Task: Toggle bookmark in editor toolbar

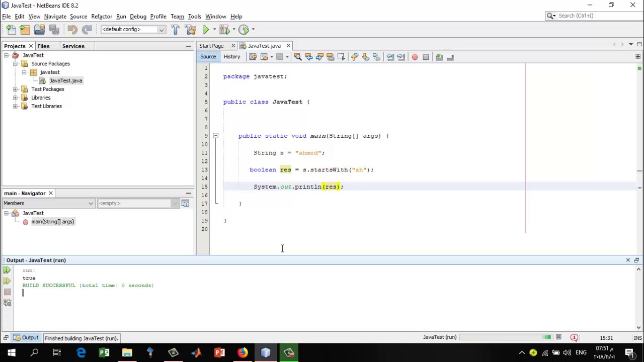Action: click(x=376, y=57)
